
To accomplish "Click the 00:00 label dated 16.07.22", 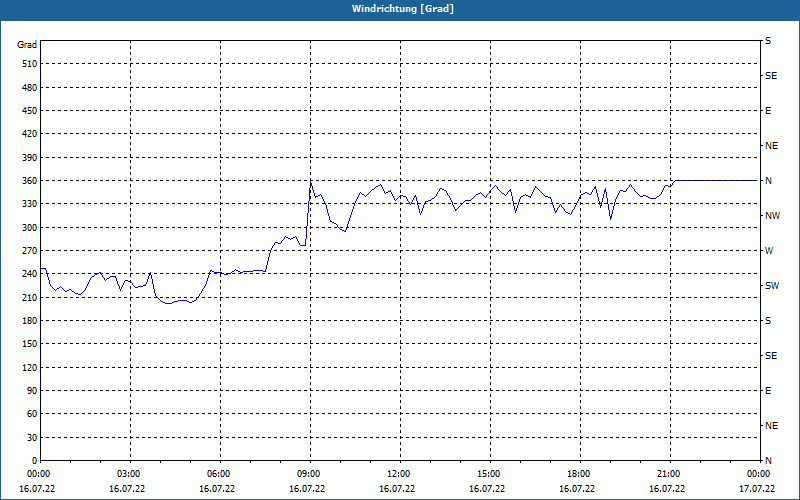I will 39,474.
